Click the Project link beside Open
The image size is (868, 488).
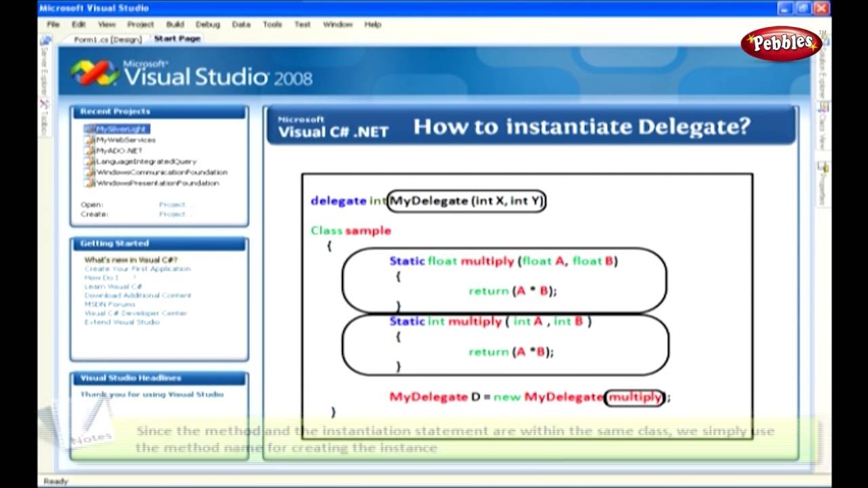coord(176,205)
